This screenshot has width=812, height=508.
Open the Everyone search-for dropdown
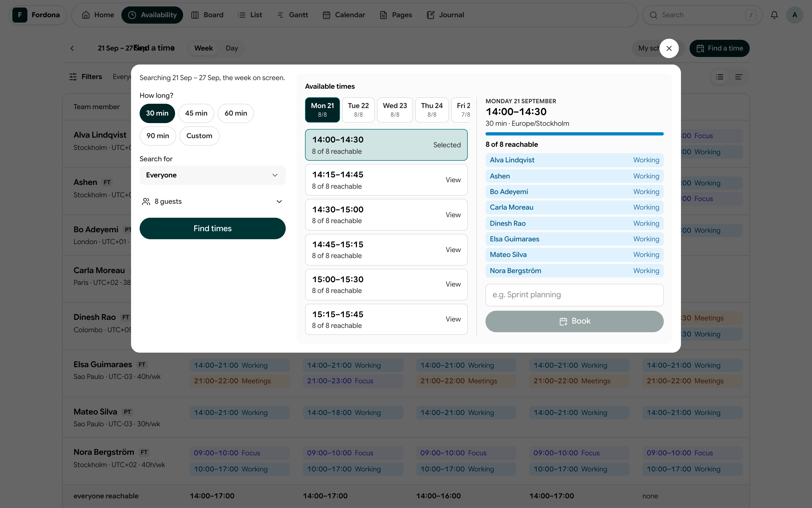(x=212, y=175)
